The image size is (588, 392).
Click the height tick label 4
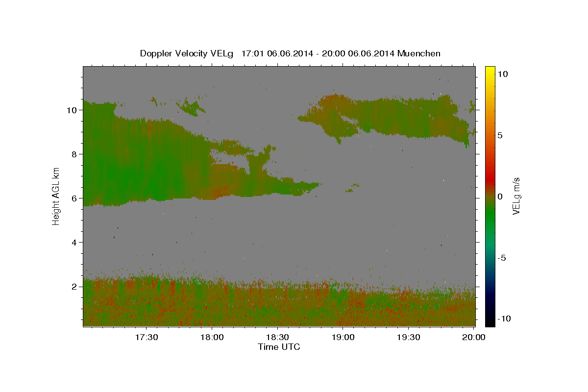click(x=75, y=243)
